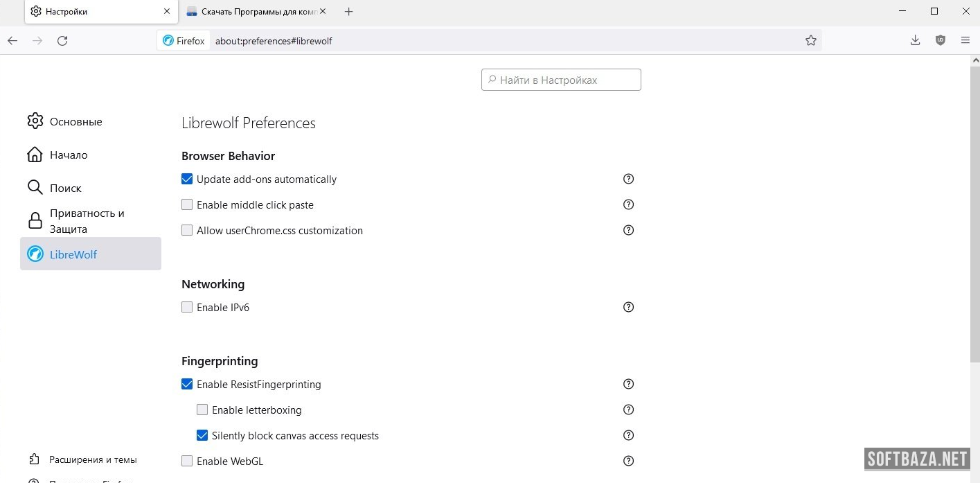The image size is (980, 483).
Task: Turn on Enable letterboxing option
Action: [x=202, y=410]
